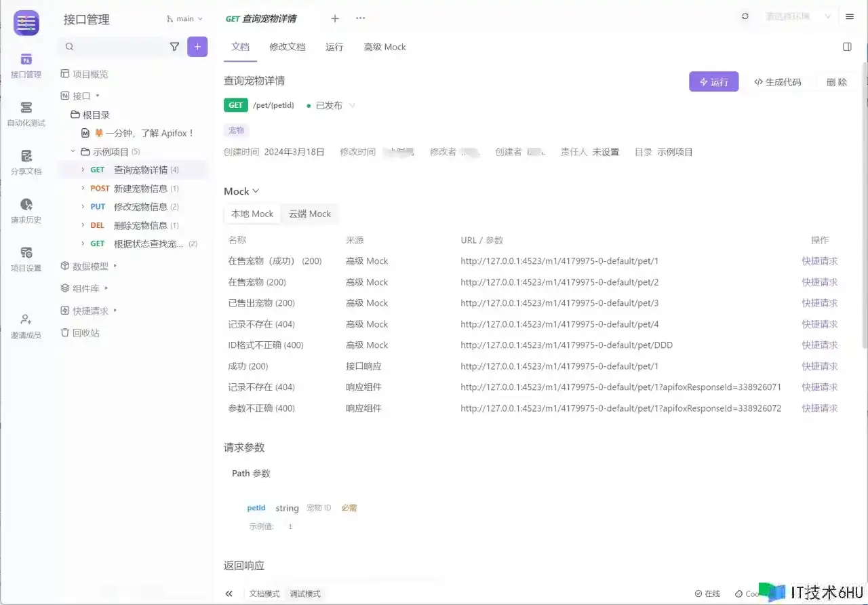This screenshot has width=868, height=605.
Task: Click the 邀请成员 icon
Action: pyautogui.click(x=26, y=326)
